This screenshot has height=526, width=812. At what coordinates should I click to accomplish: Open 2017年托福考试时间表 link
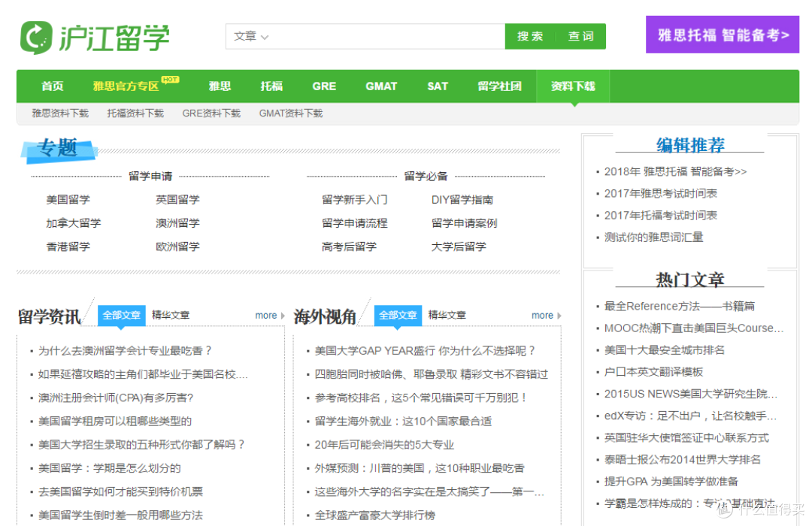[661, 216]
